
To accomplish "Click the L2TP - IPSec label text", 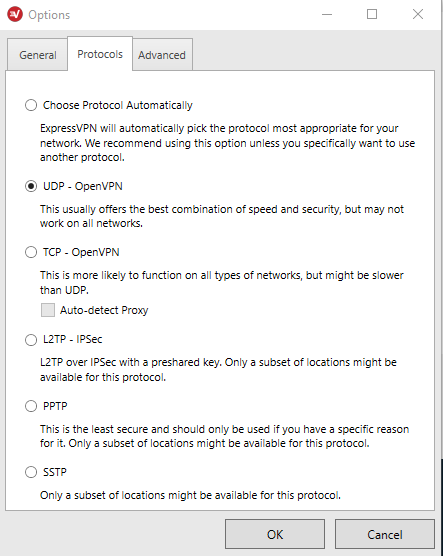I will tap(73, 339).
